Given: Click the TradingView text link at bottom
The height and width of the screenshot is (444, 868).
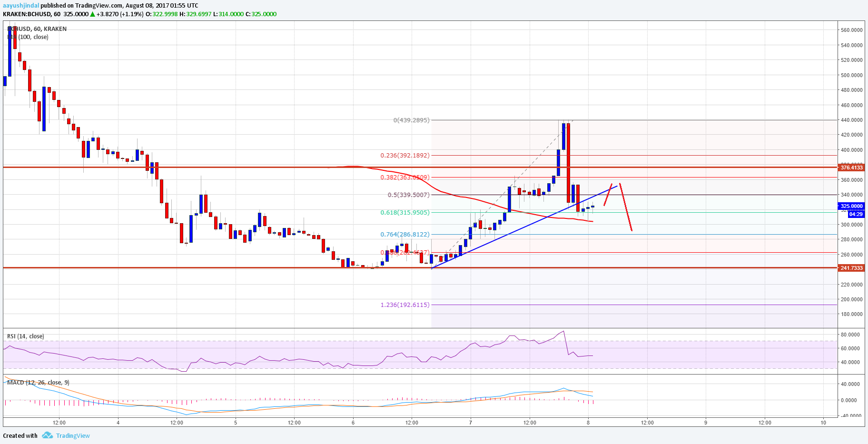Looking at the screenshot, I should pyautogui.click(x=73, y=435).
